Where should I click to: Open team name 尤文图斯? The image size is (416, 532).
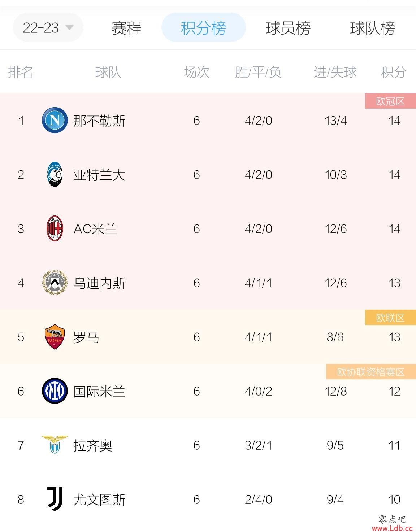pyautogui.click(x=99, y=500)
